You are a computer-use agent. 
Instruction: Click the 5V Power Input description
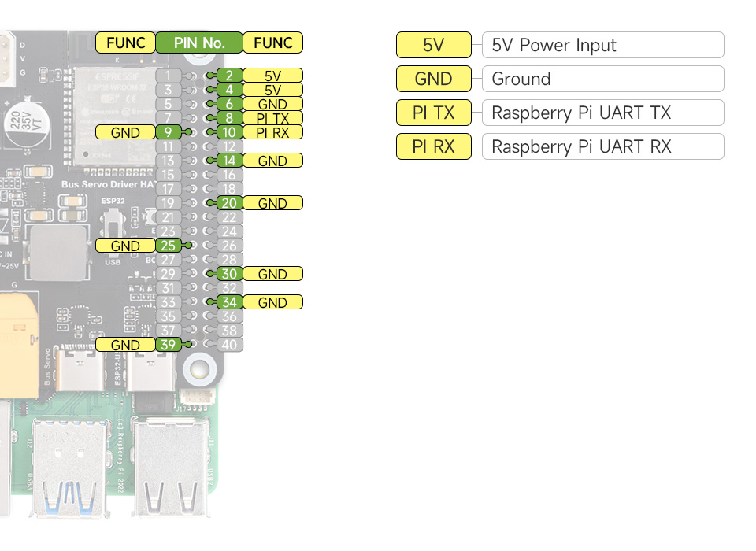pyautogui.click(x=602, y=45)
